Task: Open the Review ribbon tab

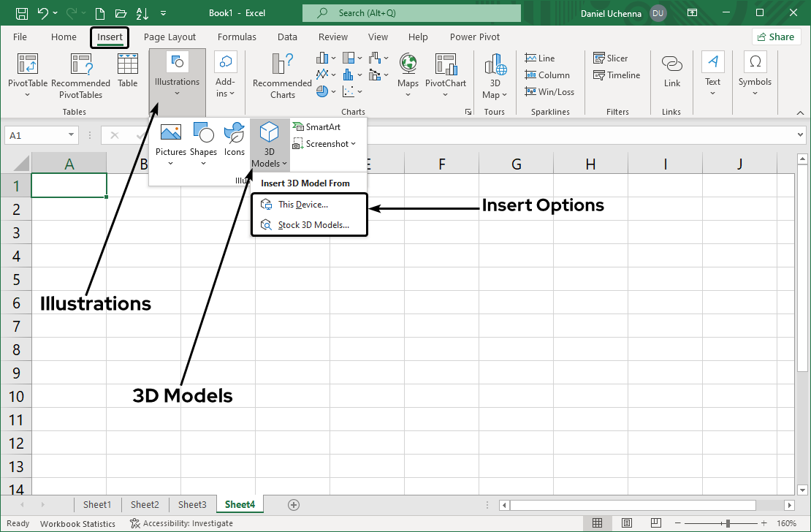Action: click(x=332, y=37)
